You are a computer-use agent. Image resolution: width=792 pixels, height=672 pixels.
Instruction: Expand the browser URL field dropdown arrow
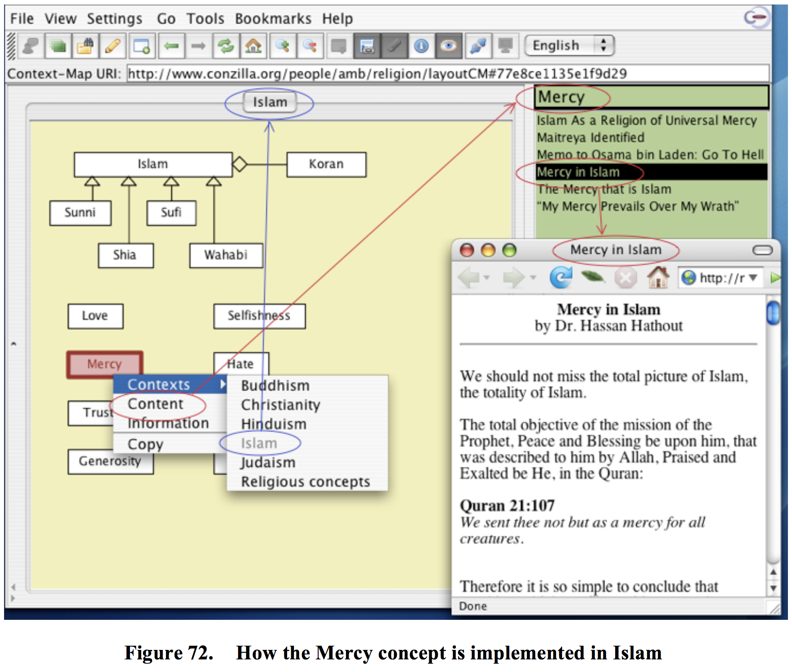[x=753, y=278]
